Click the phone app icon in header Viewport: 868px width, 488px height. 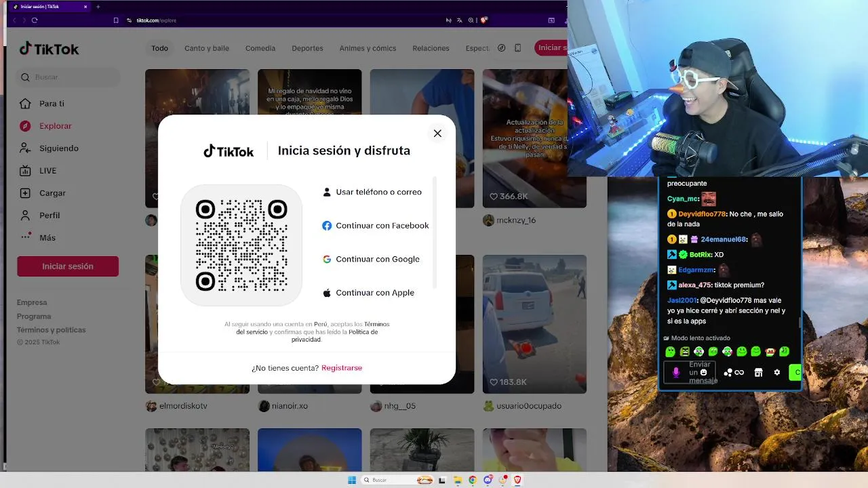click(518, 48)
